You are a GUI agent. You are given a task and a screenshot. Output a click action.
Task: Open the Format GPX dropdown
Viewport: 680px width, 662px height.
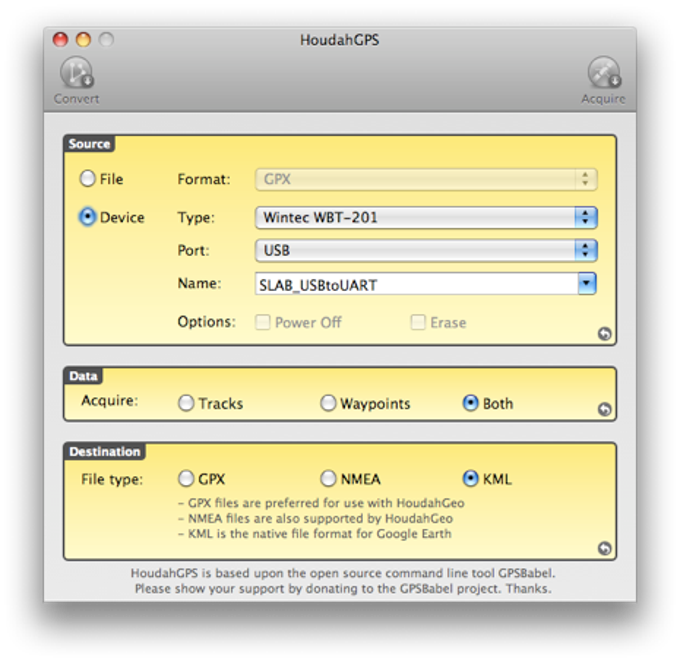[x=426, y=179]
